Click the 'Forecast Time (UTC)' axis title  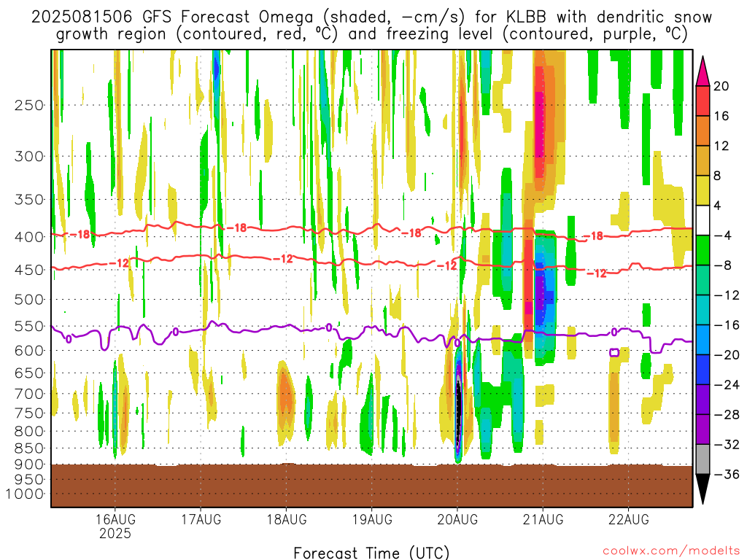pyautogui.click(x=371, y=553)
